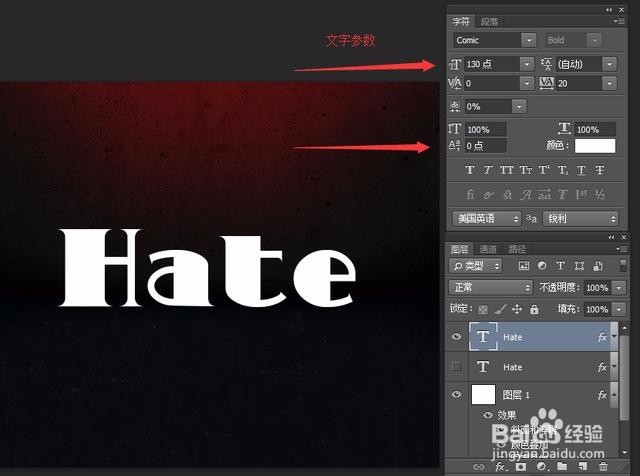Filter layers by pixel layer type
The height and width of the screenshot is (476, 640).
(523, 266)
